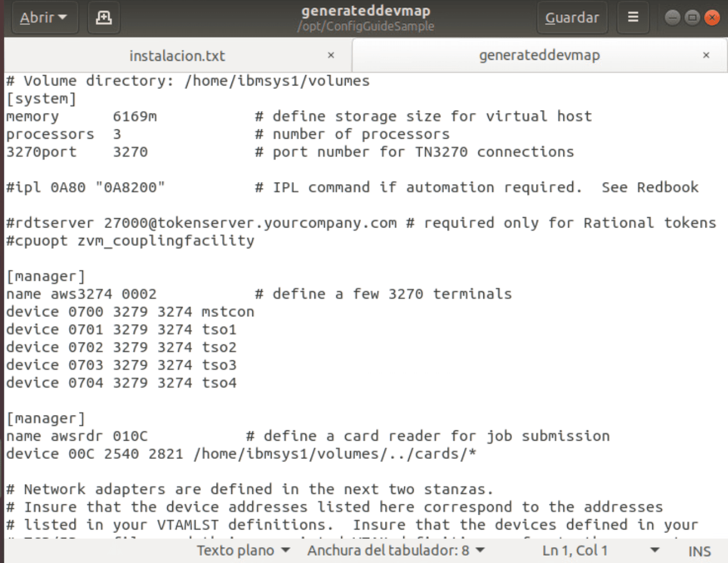Select the generateddevmap tab
This screenshot has width=728, height=563.
539,55
